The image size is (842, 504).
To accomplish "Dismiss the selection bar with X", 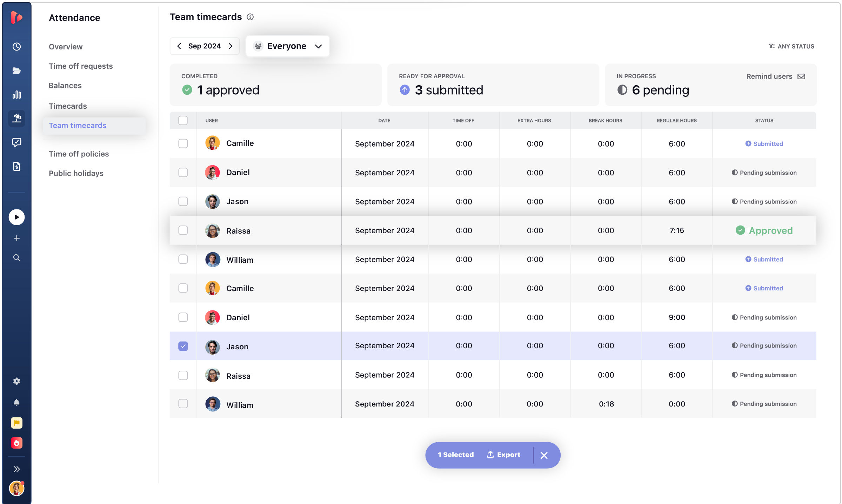I will click(544, 455).
